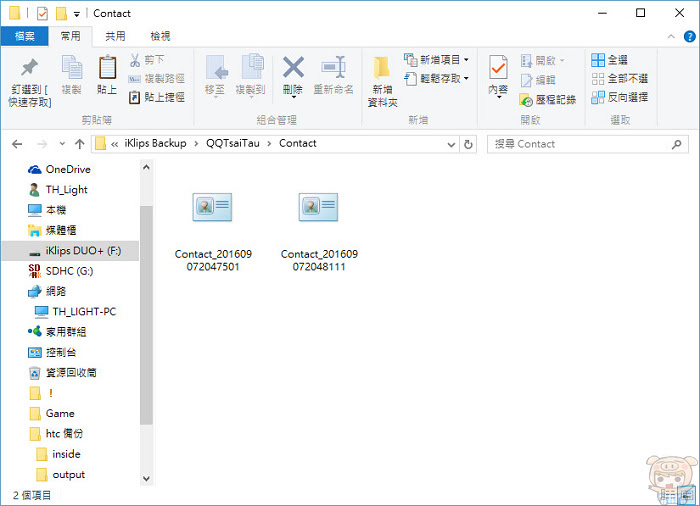700x506 pixels.
Task: Click Select all (全選)
Action: [x=609, y=60]
